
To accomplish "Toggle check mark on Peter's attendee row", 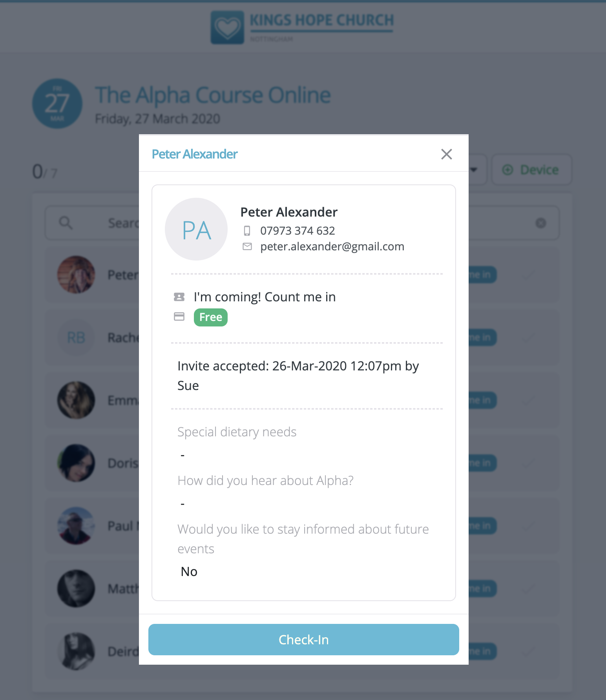I will click(528, 275).
